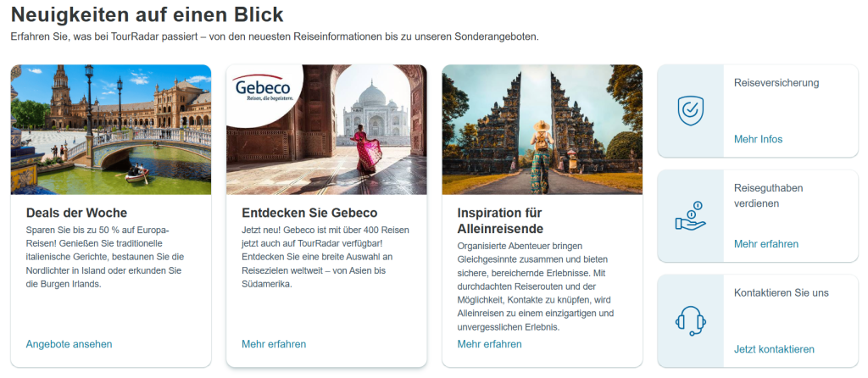Click 'Mehr erfahren' under Gebeco card

(x=274, y=344)
